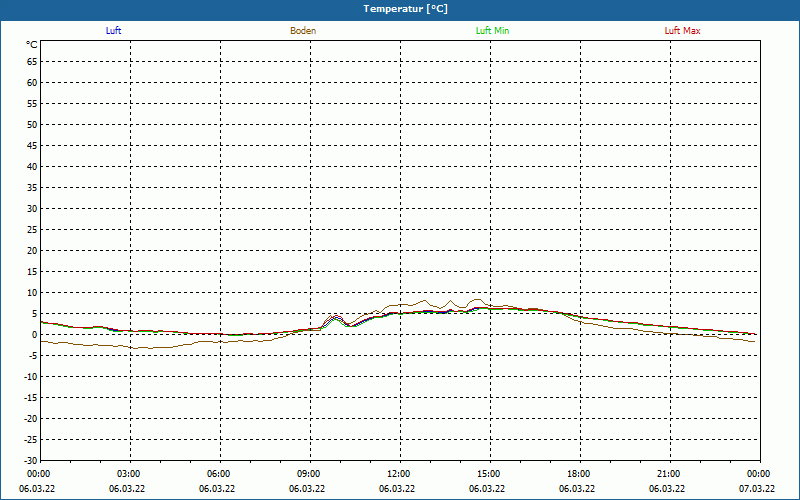
Task: Click the y-axis value 60
Action: tap(32, 83)
